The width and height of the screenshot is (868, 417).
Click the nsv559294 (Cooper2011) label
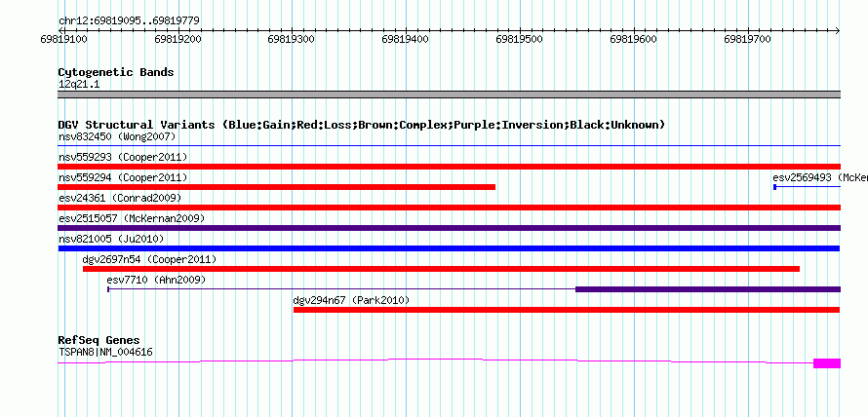click(x=123, y=177)
